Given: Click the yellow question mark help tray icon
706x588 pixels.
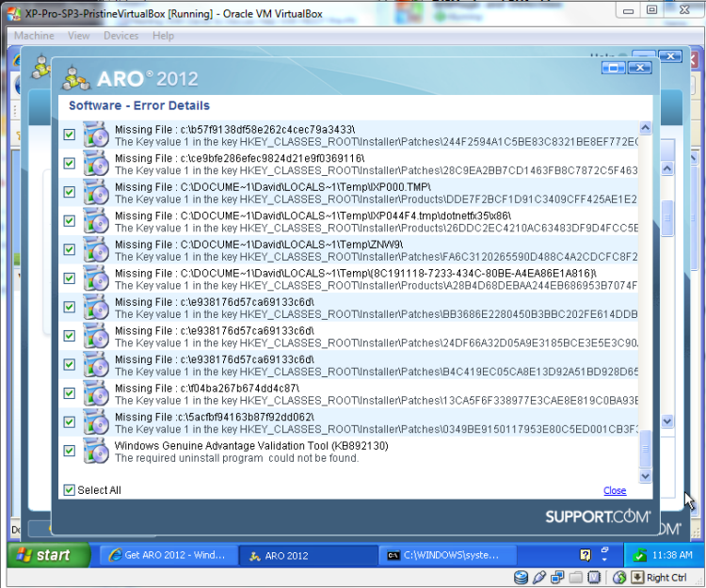Looking at the screenshot, I should tap(585, 555).
